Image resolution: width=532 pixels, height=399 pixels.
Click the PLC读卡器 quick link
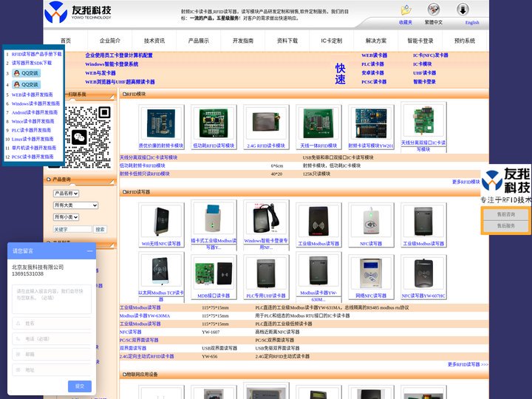tap(372, 64)
